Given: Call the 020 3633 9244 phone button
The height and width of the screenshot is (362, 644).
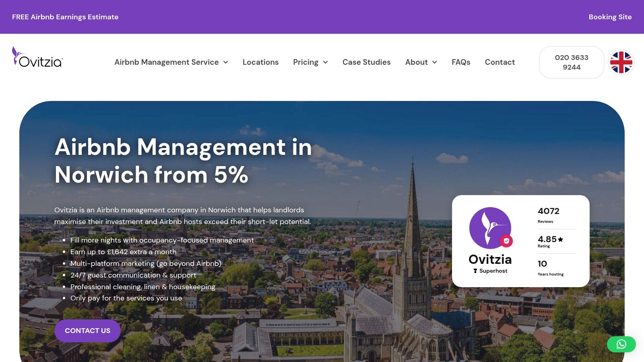Looking at the screenshot, I should click(x=572, y=62).
